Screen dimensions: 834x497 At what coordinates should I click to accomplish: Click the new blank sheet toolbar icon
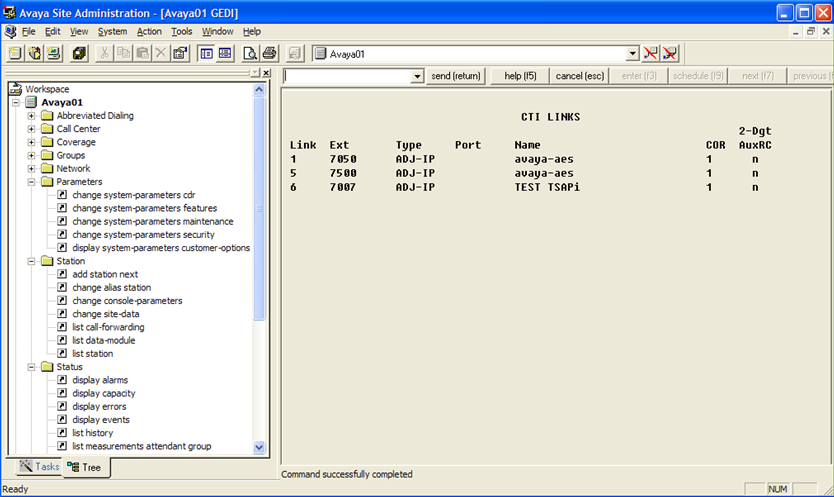pos(15,53)
